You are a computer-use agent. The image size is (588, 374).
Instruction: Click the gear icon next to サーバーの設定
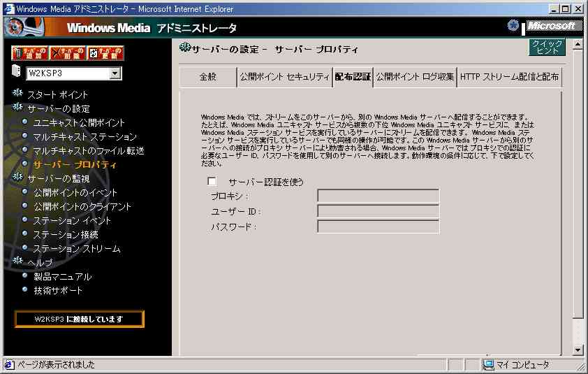17,107
